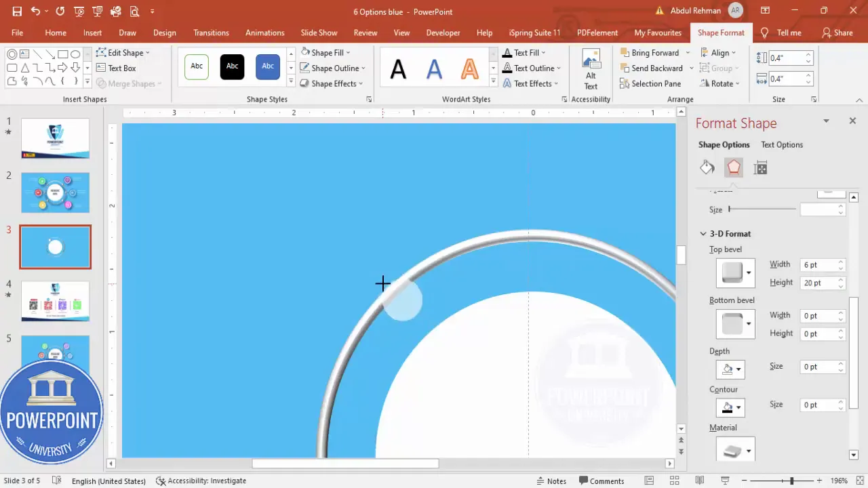Open Depth color picker
This screenshot has height=488, width=868.
730,369
